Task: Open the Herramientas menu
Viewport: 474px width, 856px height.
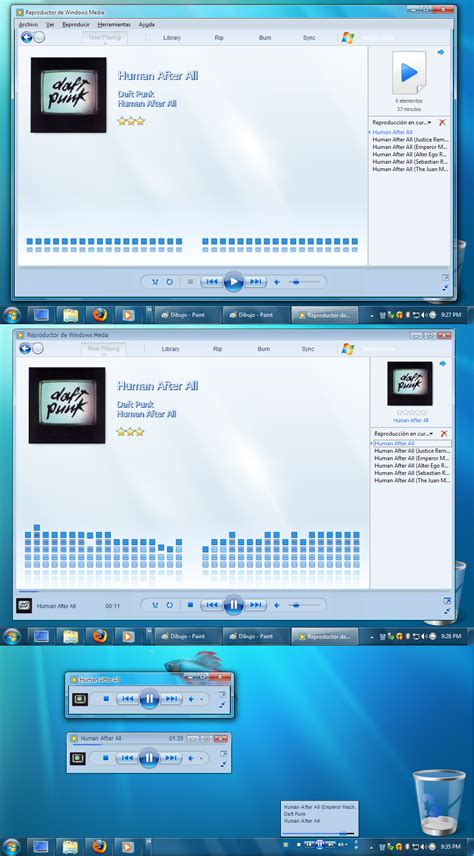Action: (114, 25)
